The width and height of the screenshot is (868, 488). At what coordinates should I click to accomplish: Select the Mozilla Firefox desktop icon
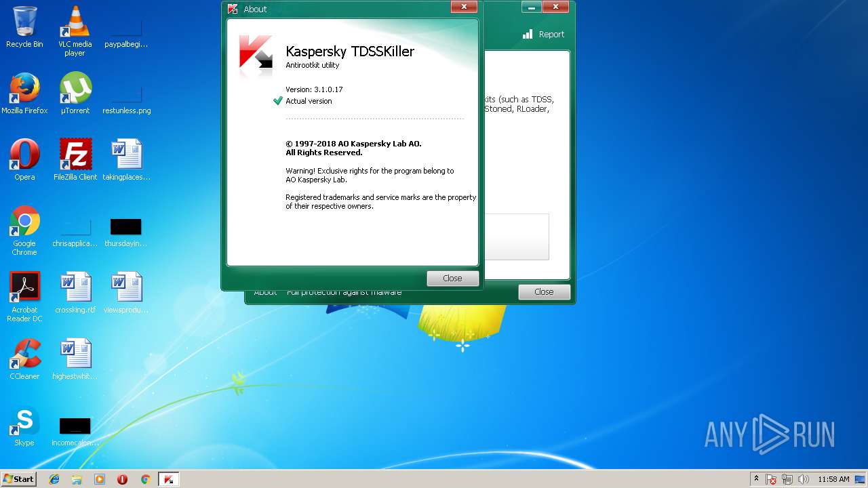[x=24, y=94]
